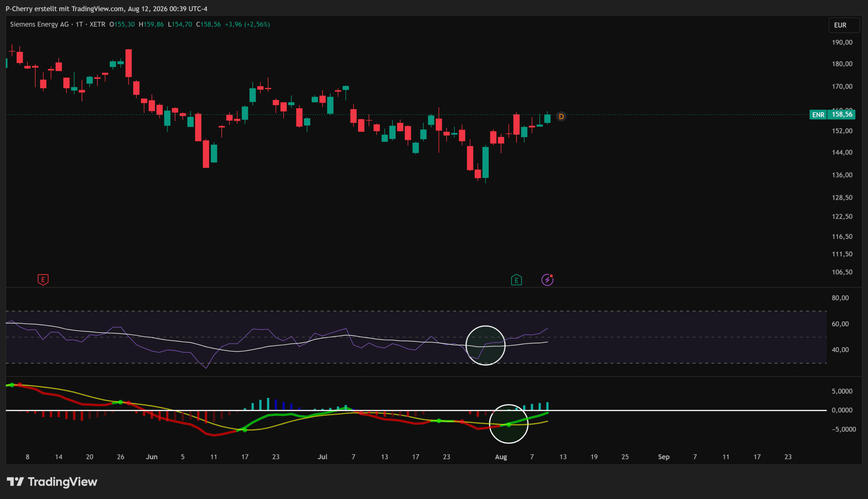
Task: Click the 80,00 RSI scale label
Action: point(840,298)
